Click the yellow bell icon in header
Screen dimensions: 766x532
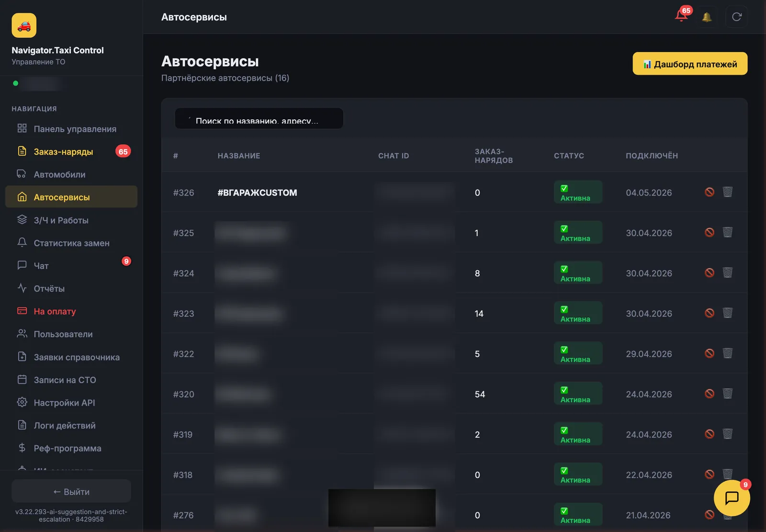pyautogui.click(x=707, y=17)
